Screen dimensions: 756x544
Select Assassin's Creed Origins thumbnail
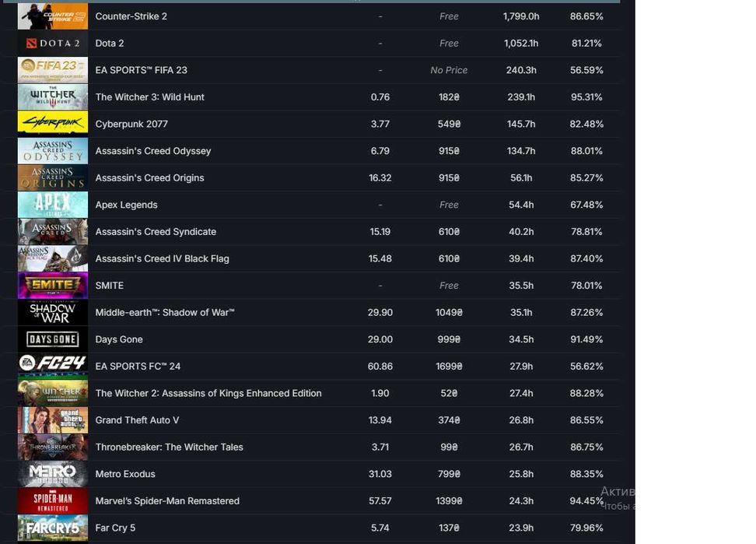point(53,178)
